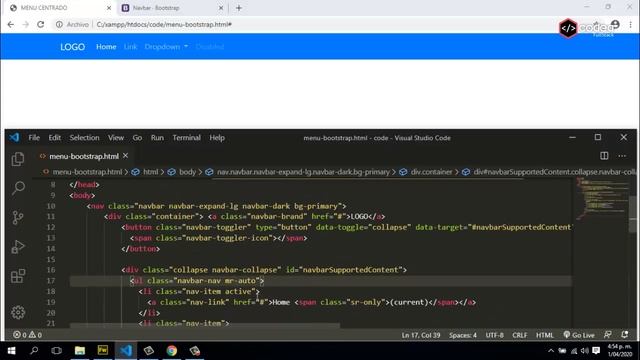Image resolution: width=640 pixels, height=360 pixels.
Task: Open the Edit menu
Action: [55, 138]
